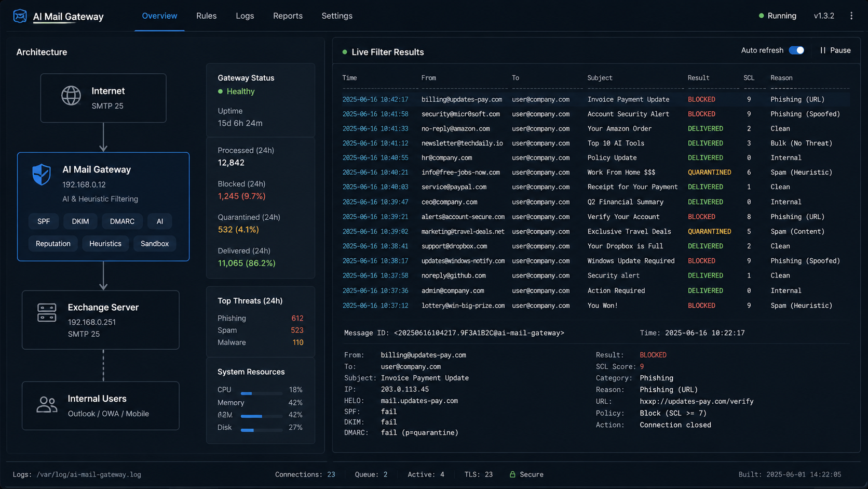Click the Live Filter Results green dot

[x=345, y=52]
